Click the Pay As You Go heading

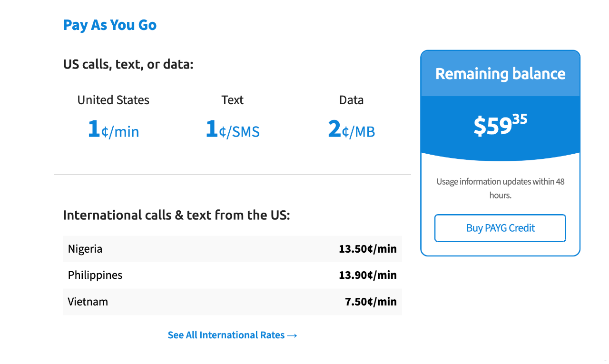tap(110, 25)
